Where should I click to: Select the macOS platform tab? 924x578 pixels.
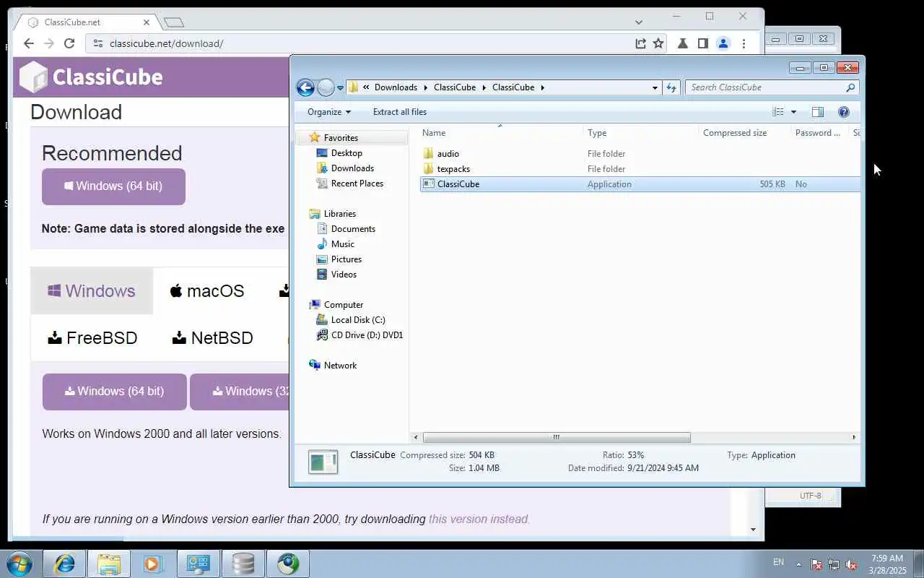[x=207, y=291]
